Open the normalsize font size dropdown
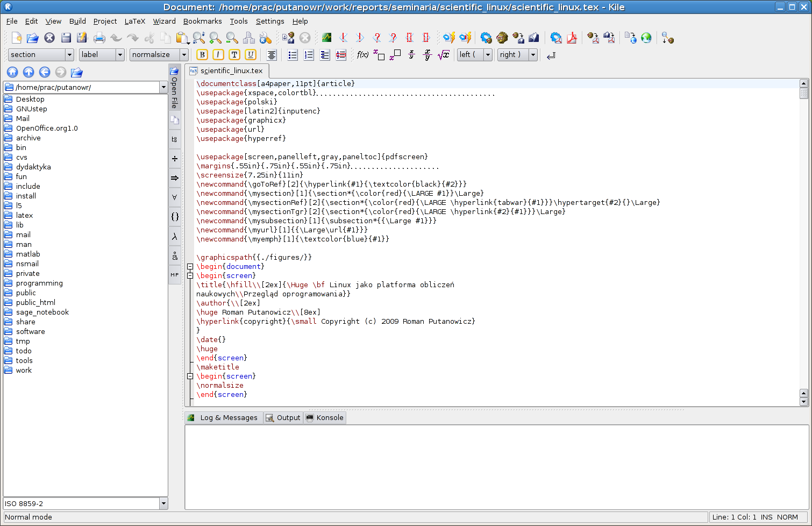Viewport: 812px width, 526px height. click(x=159, y=55)
